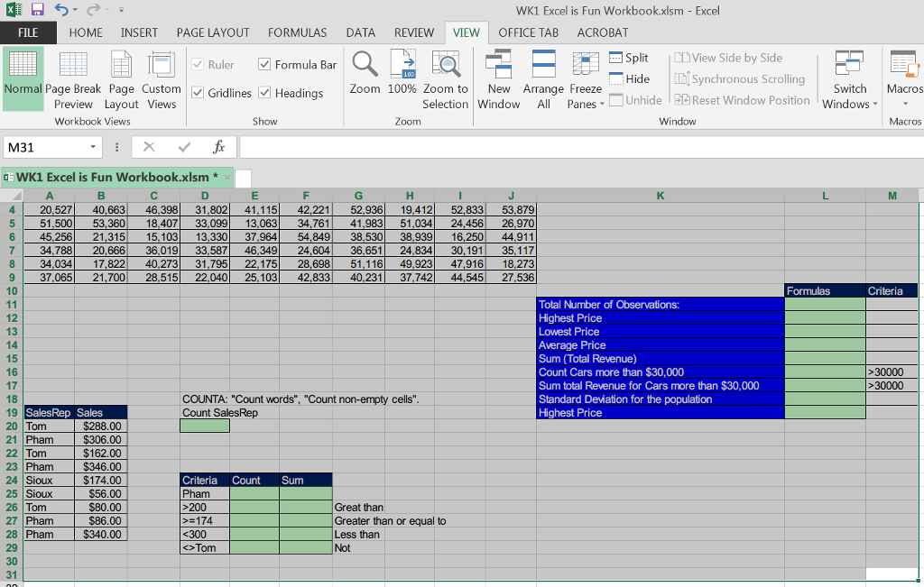Toggle the Headings checkbox
This screenshot has width=924, height=587.
(x=264, y=93)
